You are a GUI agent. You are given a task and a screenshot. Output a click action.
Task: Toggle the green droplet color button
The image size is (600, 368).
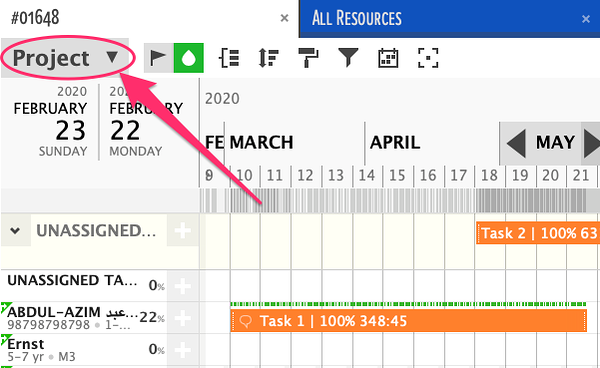coord(189,58)
